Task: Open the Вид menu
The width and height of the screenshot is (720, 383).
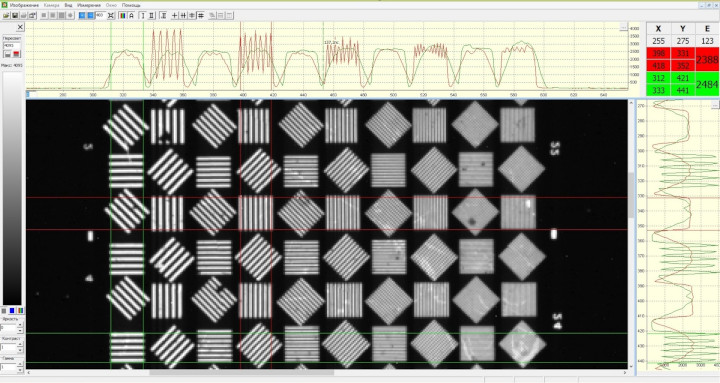Action: (68, 5)
